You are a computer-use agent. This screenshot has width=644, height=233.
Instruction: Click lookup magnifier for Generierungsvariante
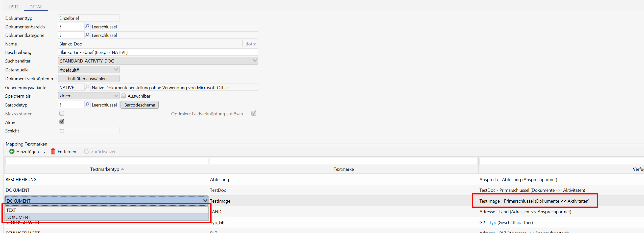(x=87, y=87)
